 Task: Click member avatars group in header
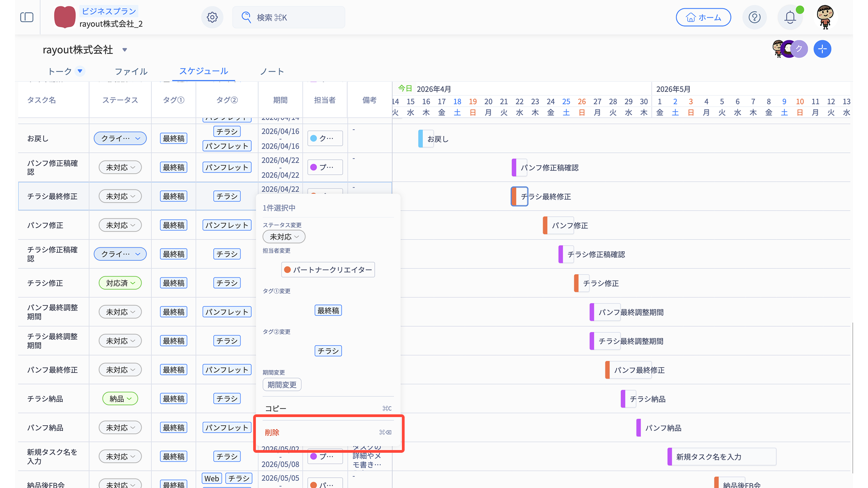tap(789, 49)
